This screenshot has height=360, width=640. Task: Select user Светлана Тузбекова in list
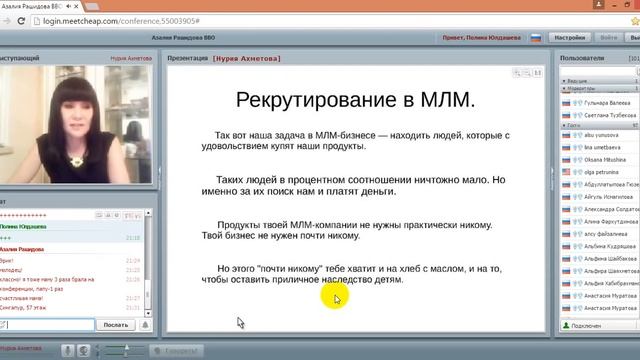pos(610,116)
